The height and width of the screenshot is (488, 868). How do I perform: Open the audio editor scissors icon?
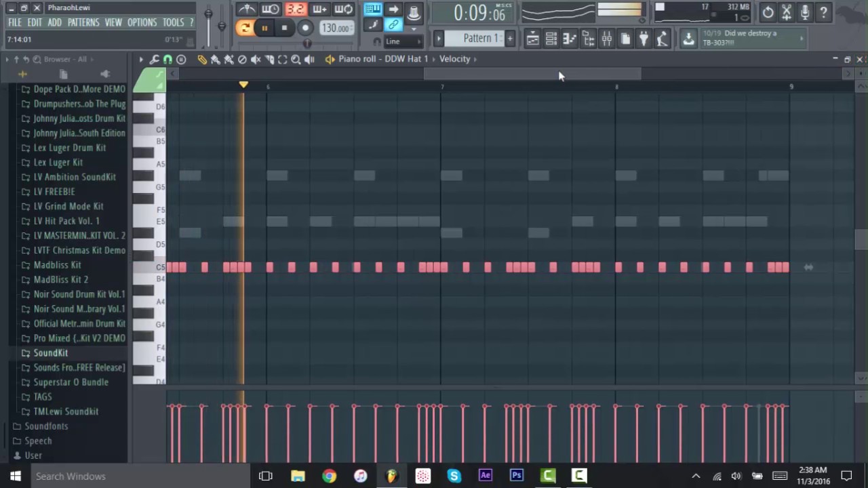click(x=787, y=12)
